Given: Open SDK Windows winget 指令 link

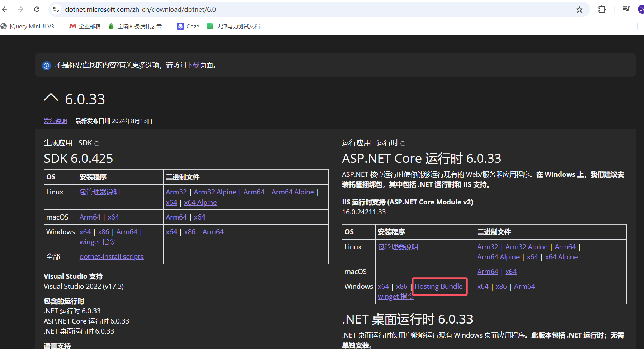Looking at the screenshot, I should 98,242.
